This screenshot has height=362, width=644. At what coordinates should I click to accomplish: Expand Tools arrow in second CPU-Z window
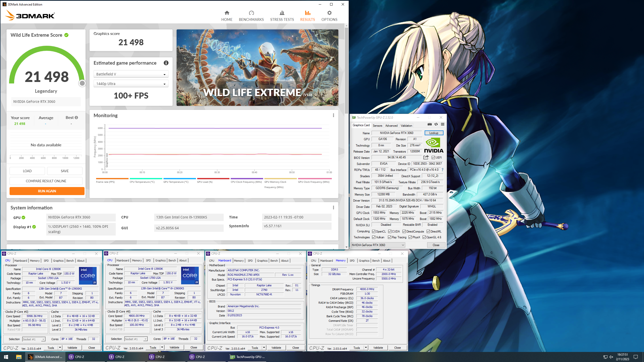(x=162, y=347)
